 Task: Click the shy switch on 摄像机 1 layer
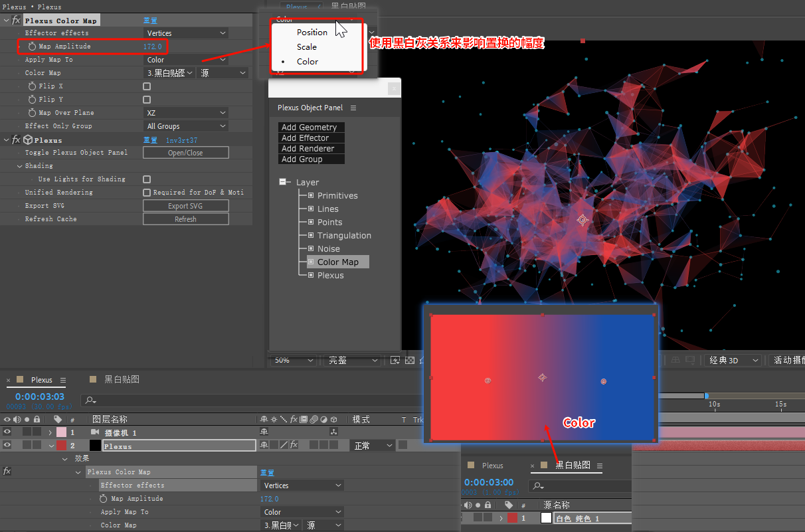tap(264, 432)
